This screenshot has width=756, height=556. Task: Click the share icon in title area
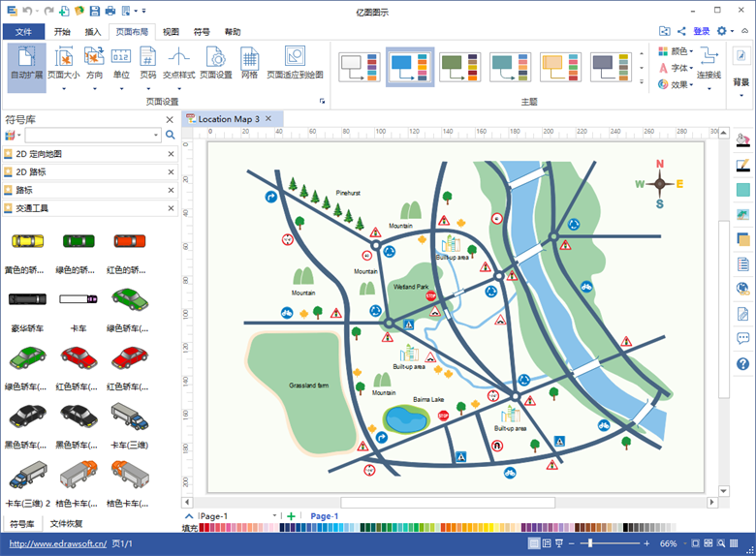tap(681, 31)
